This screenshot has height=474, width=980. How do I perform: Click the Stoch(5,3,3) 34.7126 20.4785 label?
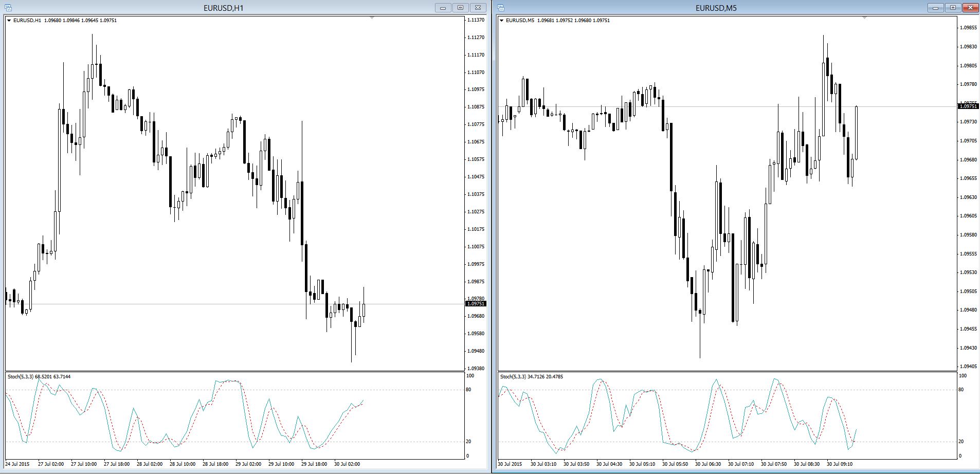532,377
